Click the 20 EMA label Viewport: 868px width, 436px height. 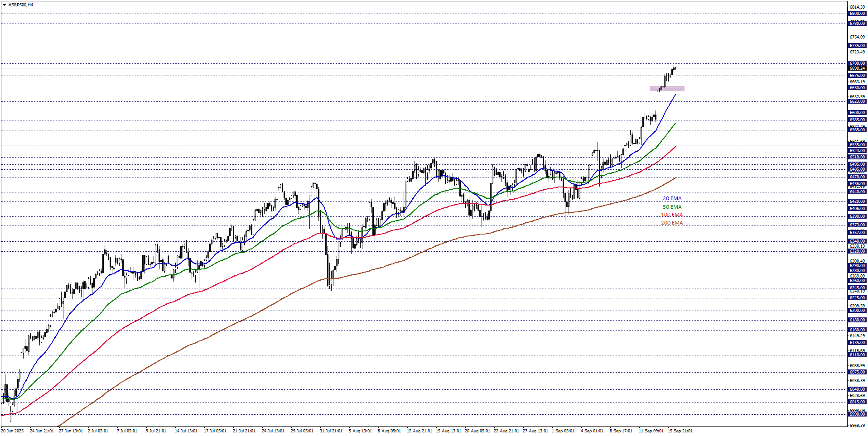pyautogui.click(x=672, y=198)
